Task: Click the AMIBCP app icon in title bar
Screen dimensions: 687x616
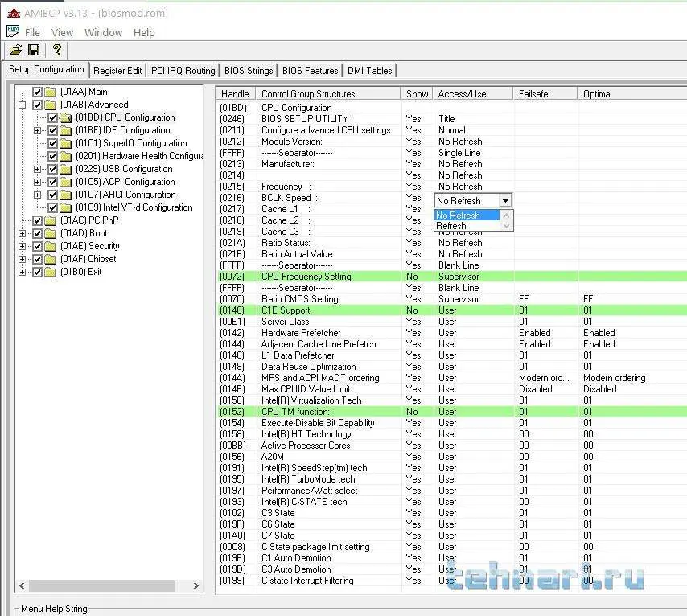Action: (x=11, y=13)
